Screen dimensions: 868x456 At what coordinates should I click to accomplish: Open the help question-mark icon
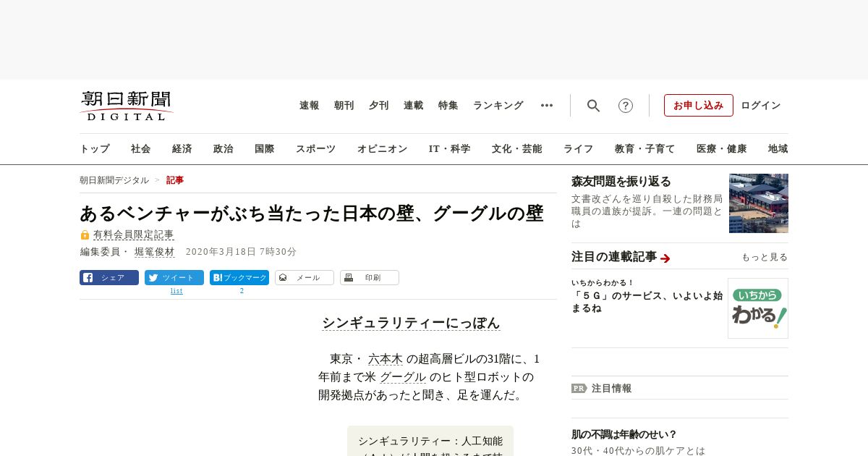tap(626, 106)
